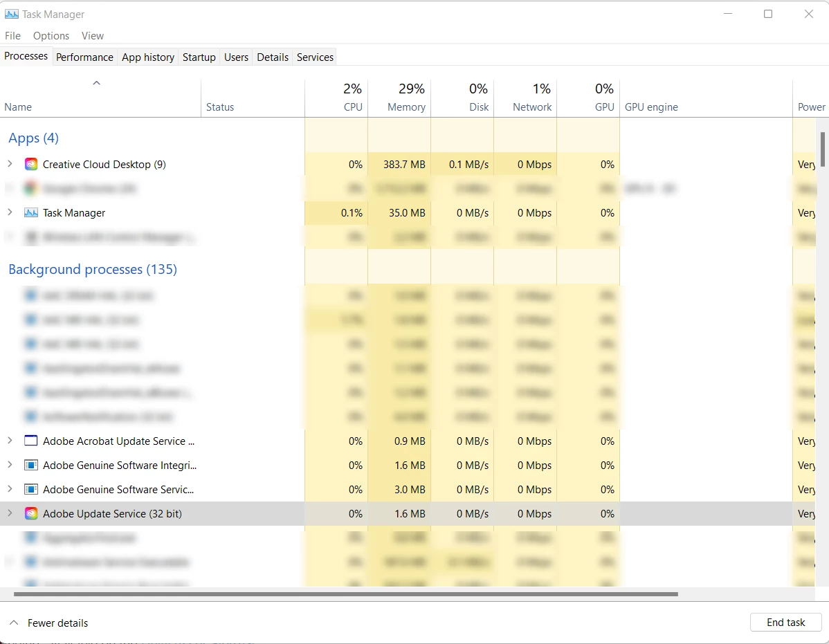The height and width of the screenshot is (644, 829).
Task: Click the Adobe Acrobat Update Service icon
Action: [x=31, y=441]
